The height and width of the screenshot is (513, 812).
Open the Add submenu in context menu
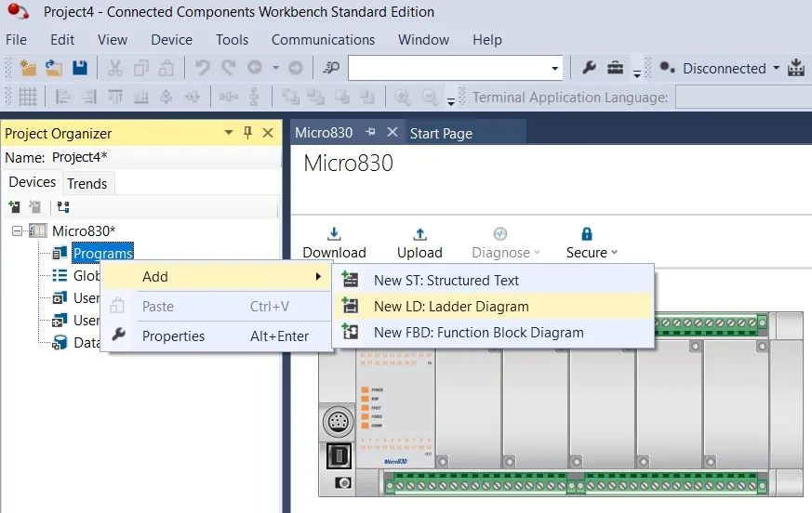[216, 276]
